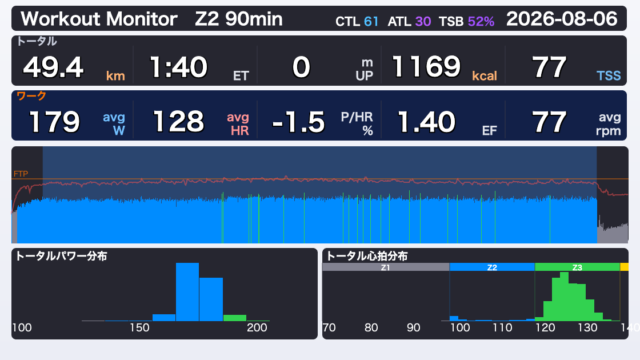Click the 49.4 km distance value

coord(73,67)
